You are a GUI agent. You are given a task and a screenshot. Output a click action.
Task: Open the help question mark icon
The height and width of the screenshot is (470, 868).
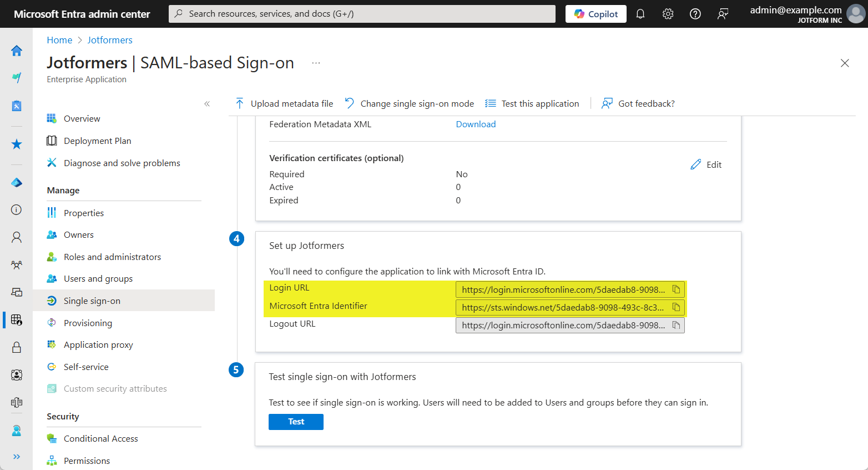pyautogui.click(x=695, y=14)
